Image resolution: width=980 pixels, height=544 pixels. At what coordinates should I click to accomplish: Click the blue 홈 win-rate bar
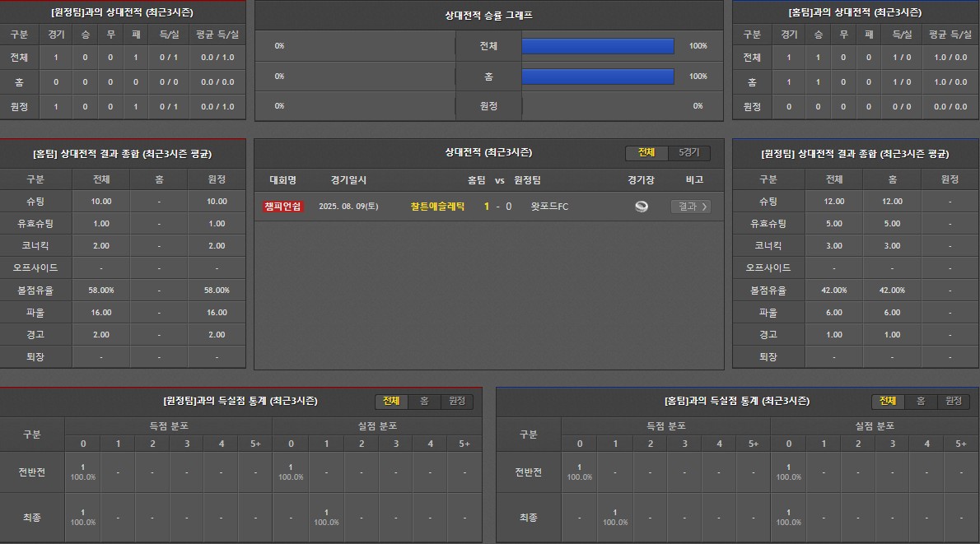(x=598, y=77)
